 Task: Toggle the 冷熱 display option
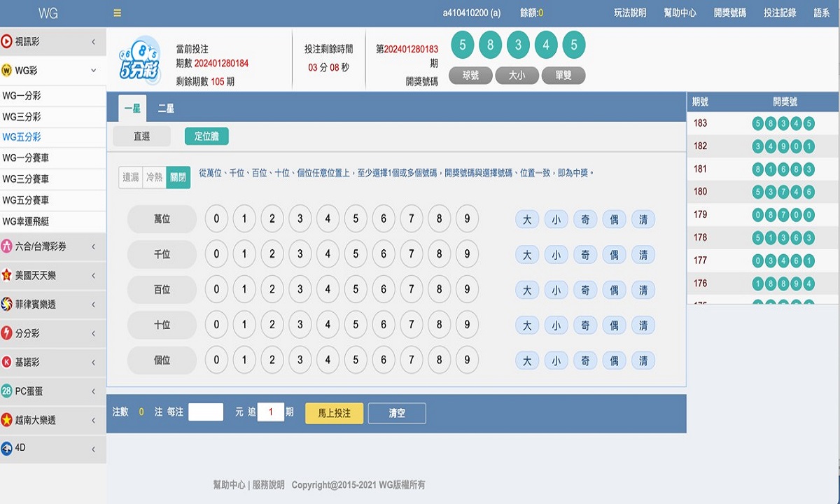pos(154,178)
